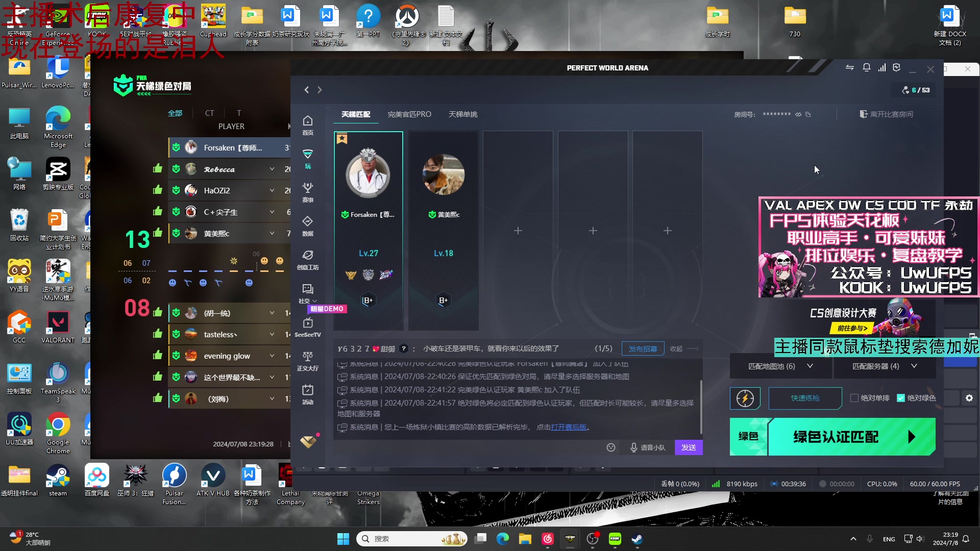Toggle room number visibility eye icon
This screenshot has width=980, height=551.
tap(798, 114)
